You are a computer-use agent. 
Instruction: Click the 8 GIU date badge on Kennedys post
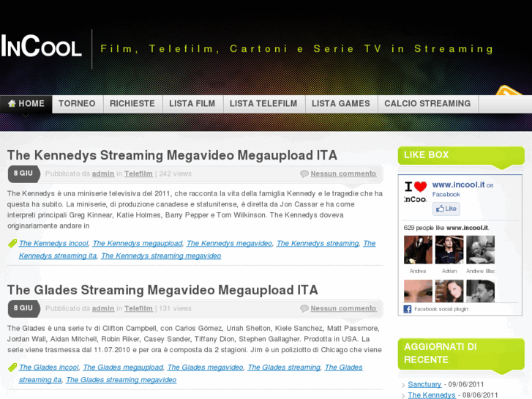point(23,174)
